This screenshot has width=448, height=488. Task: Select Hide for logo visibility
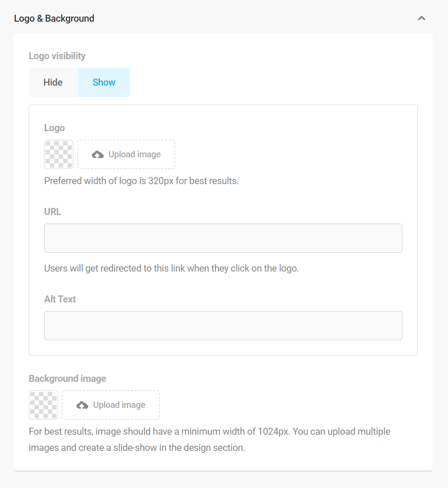pos(53,82)
